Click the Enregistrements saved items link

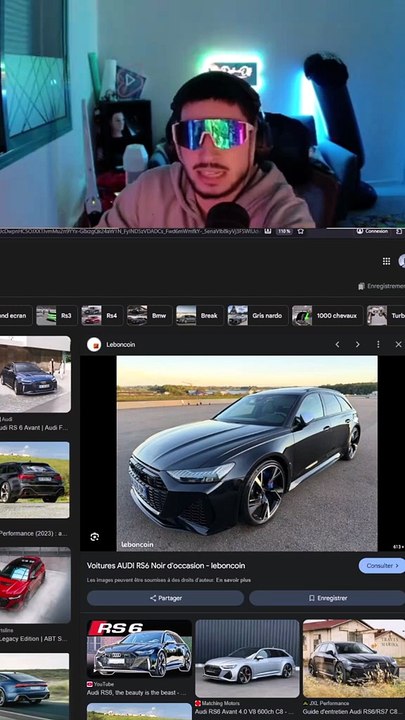pos(381,286)
